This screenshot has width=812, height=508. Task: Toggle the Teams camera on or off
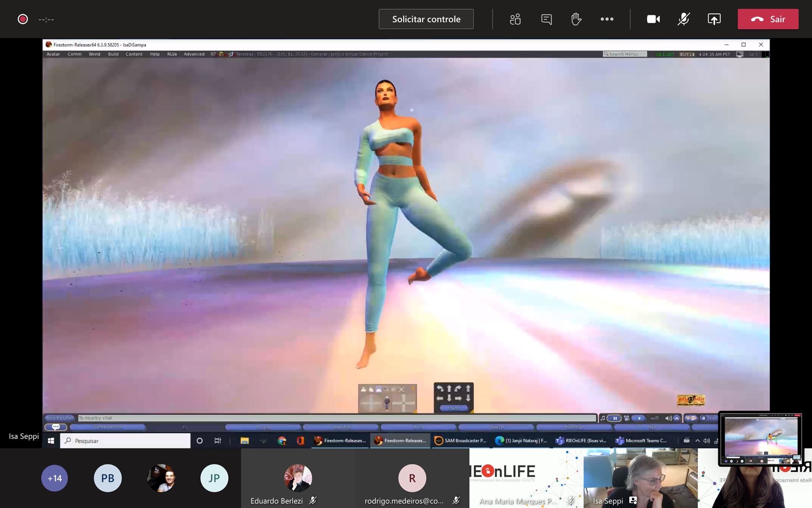coord(653,19)
